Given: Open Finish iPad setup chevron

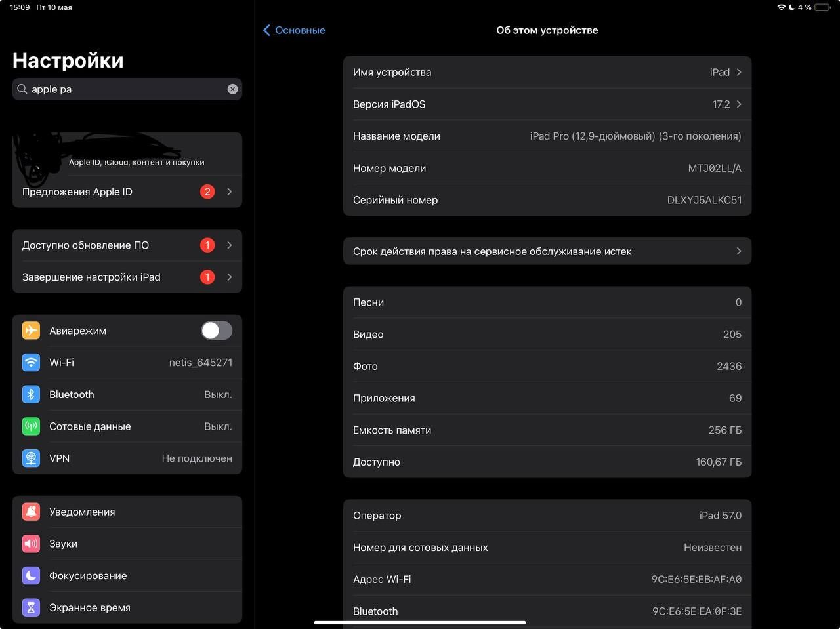Looking at the screenshot, I should [230, 277].
